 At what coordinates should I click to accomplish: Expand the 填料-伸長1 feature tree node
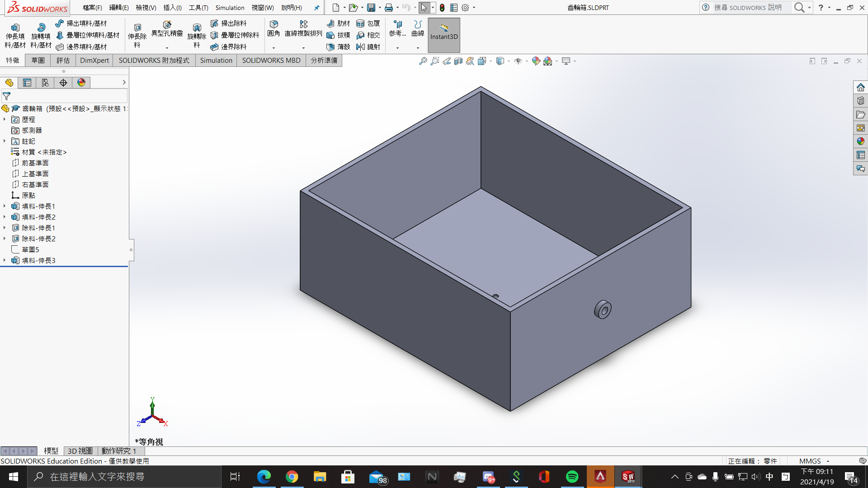click(5, 206)
